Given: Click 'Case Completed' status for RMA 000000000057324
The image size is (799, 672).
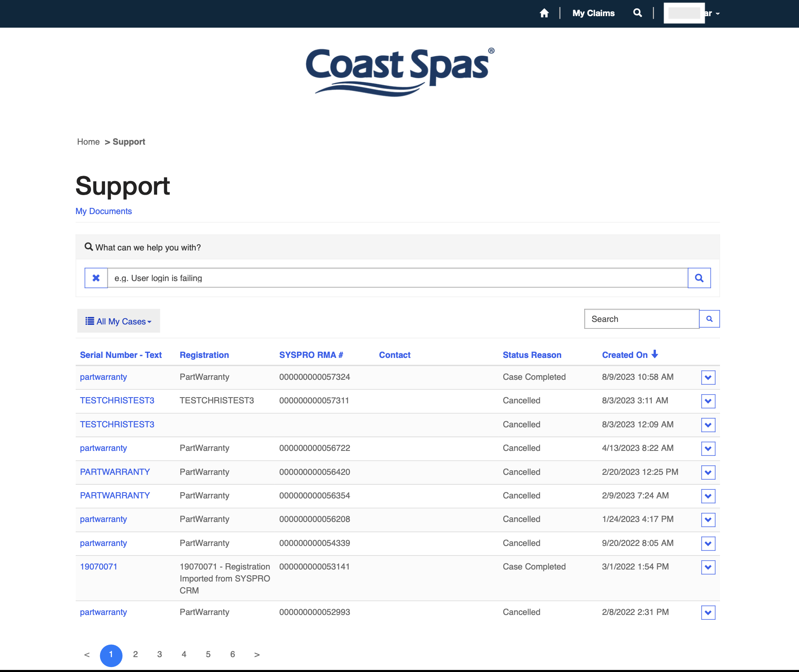Looking at the screenshot, I should click(x=534, y=377).
